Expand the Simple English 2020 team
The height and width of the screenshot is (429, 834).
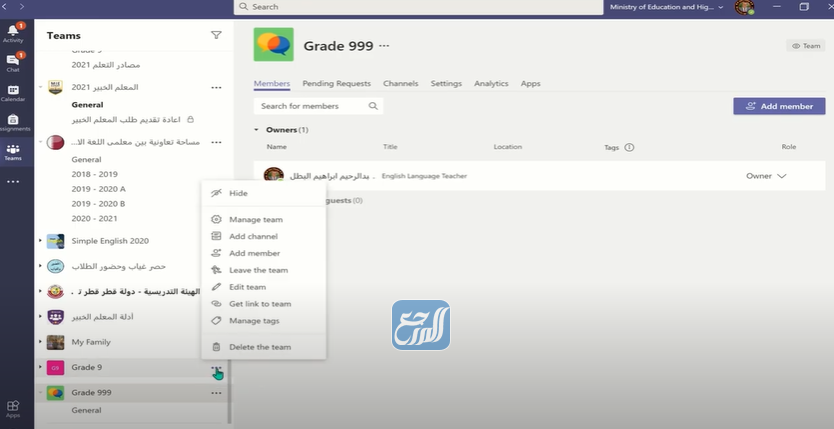40,241
